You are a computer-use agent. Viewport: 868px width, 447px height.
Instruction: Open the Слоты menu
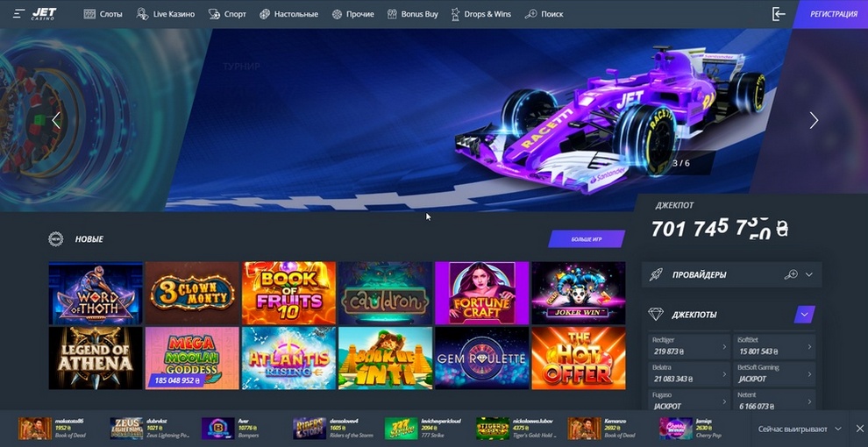(103, 14)
